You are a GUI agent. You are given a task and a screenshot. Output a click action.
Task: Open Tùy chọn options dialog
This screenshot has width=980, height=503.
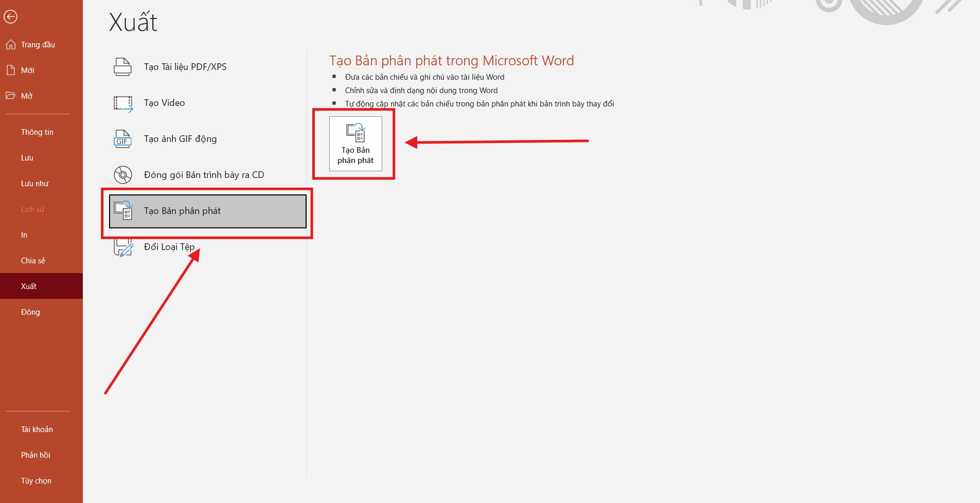36,481
